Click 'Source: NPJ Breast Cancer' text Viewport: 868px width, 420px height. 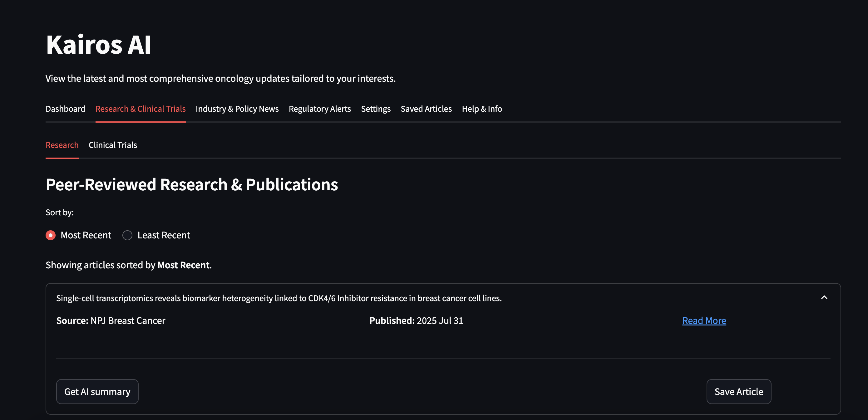click(111, 320)
